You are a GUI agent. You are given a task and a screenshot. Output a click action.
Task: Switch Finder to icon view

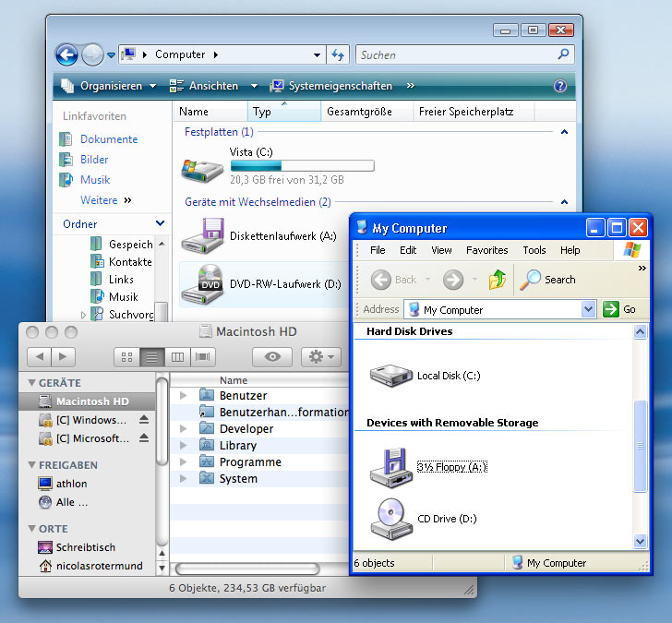126,356
